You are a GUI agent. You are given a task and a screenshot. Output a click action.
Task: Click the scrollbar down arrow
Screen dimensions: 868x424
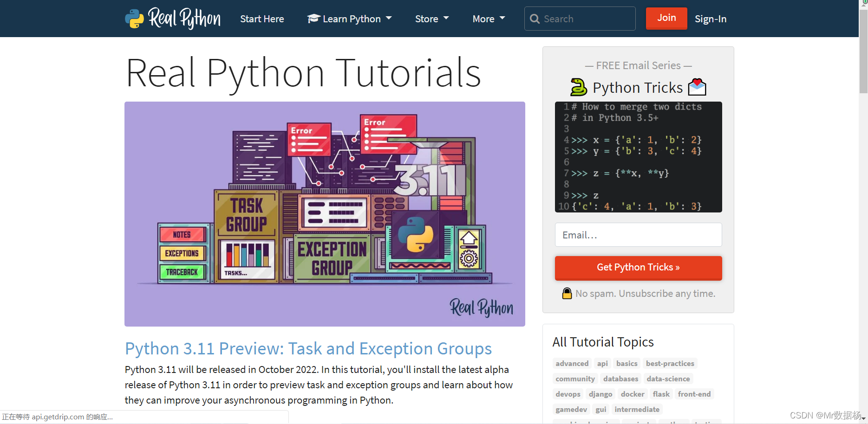point(863,419)
